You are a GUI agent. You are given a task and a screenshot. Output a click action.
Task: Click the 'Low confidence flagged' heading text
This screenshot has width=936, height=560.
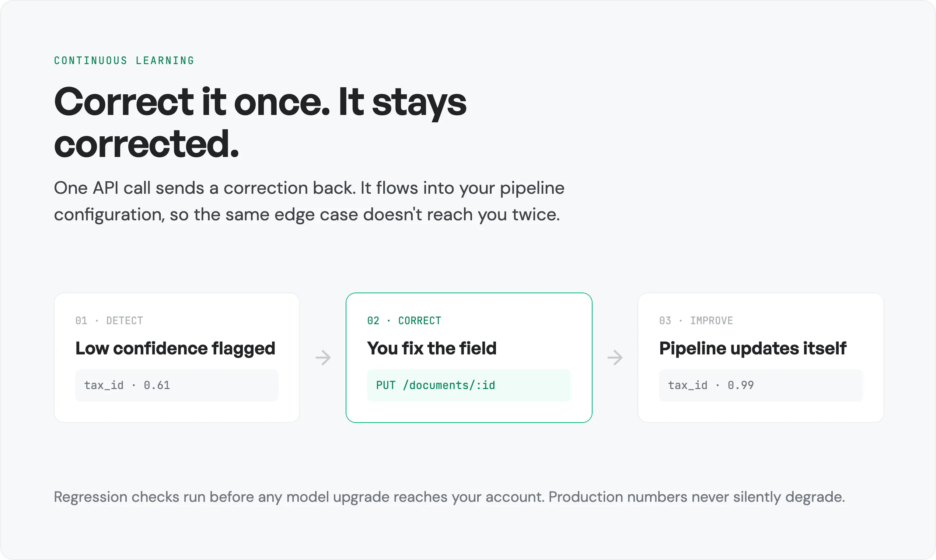[175, 348]
